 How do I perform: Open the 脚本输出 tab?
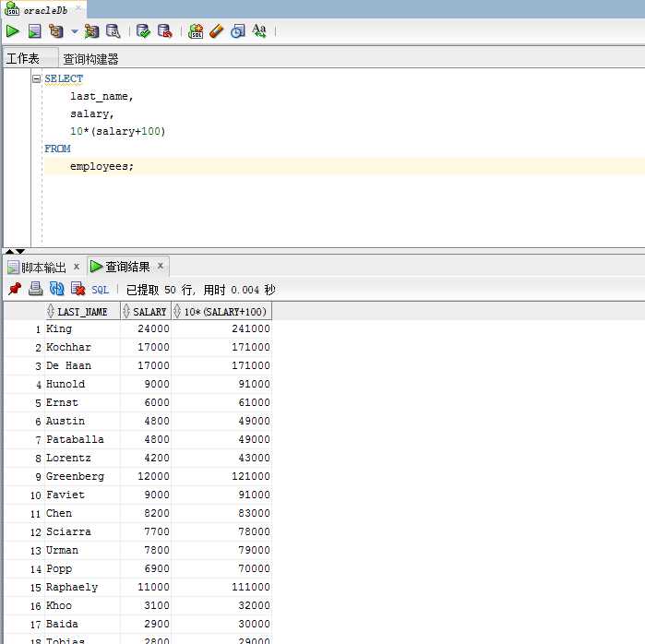[x=43, y=268]
